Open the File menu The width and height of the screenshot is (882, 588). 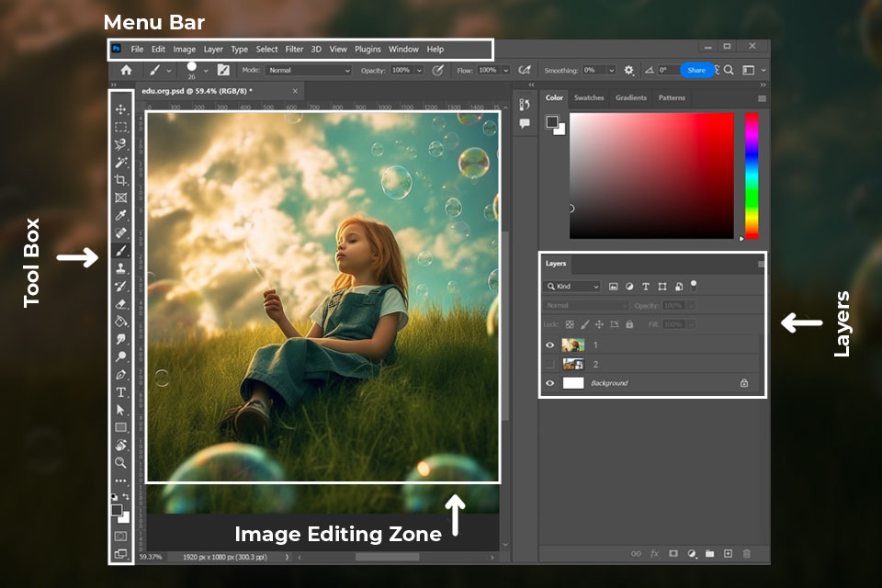coord(137,49)
